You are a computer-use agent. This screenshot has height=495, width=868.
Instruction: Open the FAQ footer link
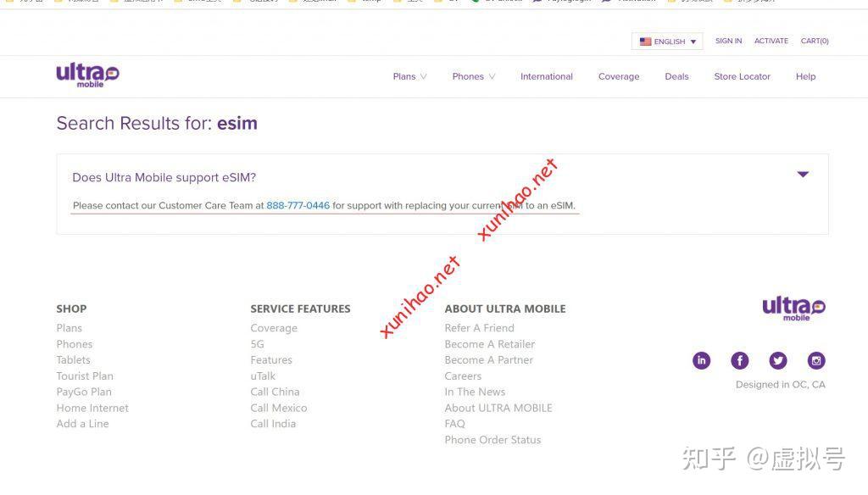pos(454,424)
